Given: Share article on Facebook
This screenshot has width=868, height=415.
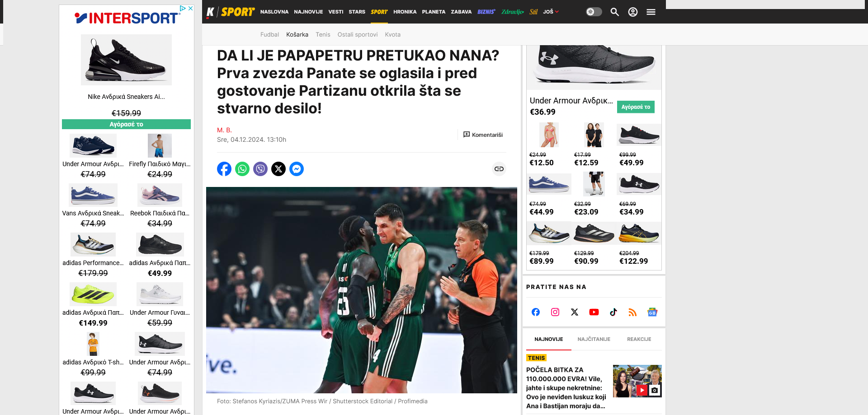Looking at the screenshot, I should pos(224,169).
